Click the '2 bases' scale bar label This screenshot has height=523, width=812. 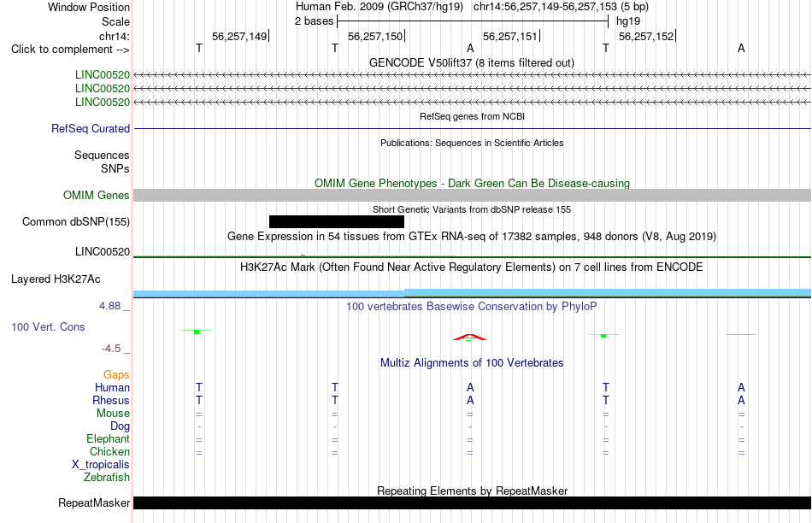pyautogui.click(x=315, y=21)
